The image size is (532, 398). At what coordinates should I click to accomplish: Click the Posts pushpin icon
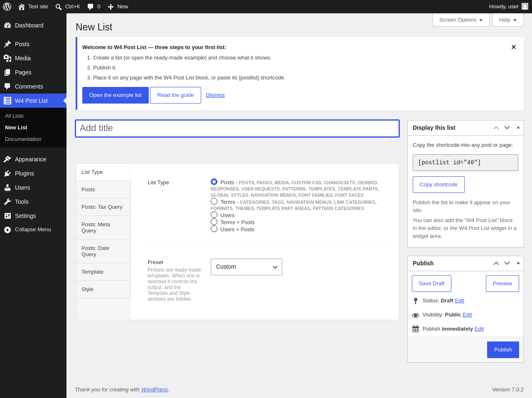[7, 44]
